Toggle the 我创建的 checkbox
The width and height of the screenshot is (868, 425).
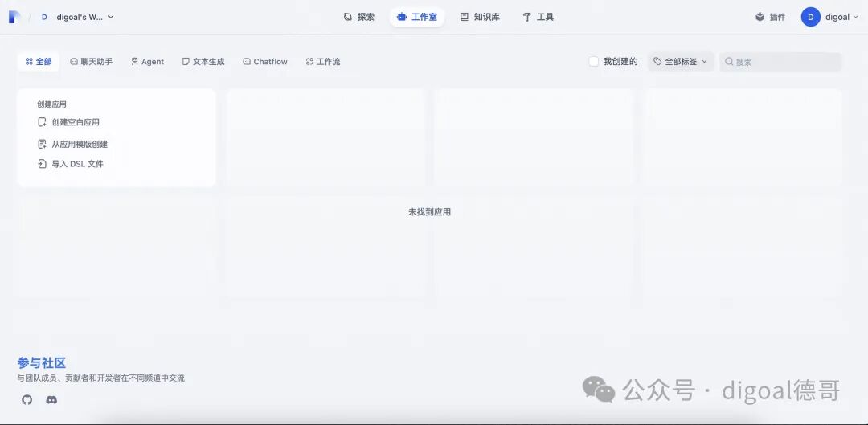click(x=593, y=61)
